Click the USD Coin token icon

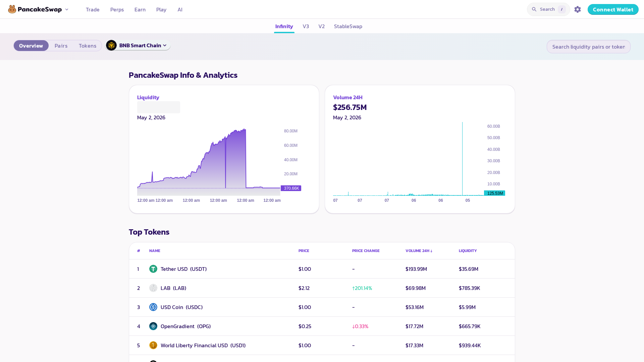point(153,307)
